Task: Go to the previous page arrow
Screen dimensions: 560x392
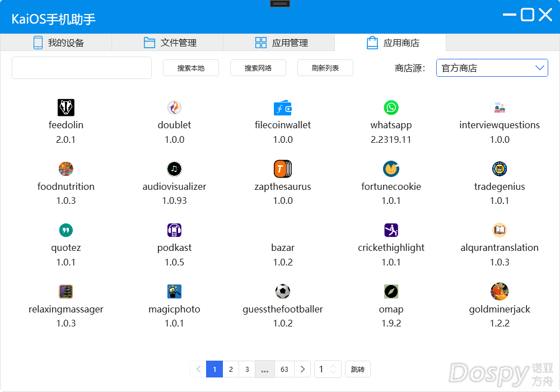Action: tap(198, 369)
